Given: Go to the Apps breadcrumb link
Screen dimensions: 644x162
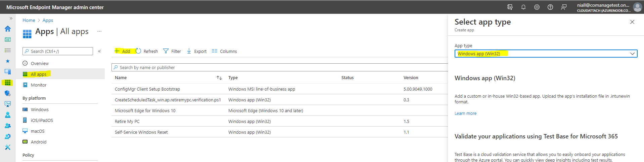Looking at the screenshot, I should click(48, 20).
